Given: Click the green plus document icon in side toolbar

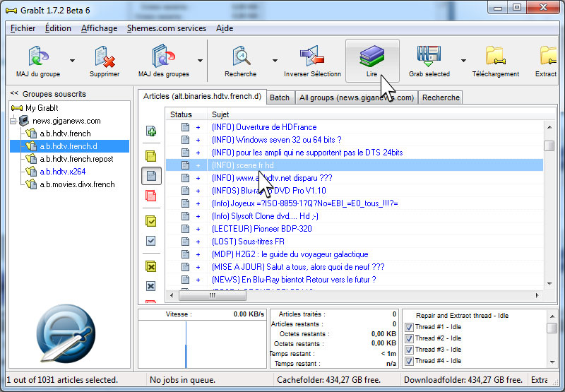Looking at the screenshot, I should coord(151,131).
